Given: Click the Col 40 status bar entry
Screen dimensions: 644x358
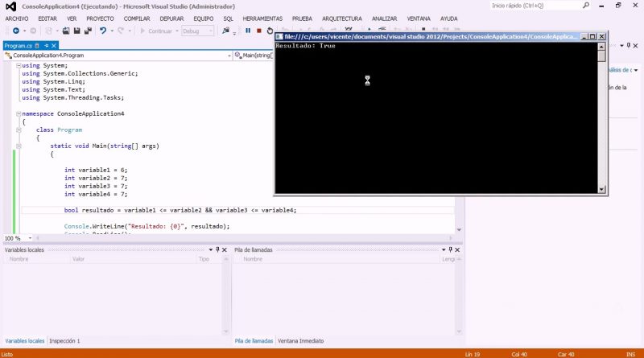Looking at the screenshot, I should pyautogui.click(x=519, y=354).
